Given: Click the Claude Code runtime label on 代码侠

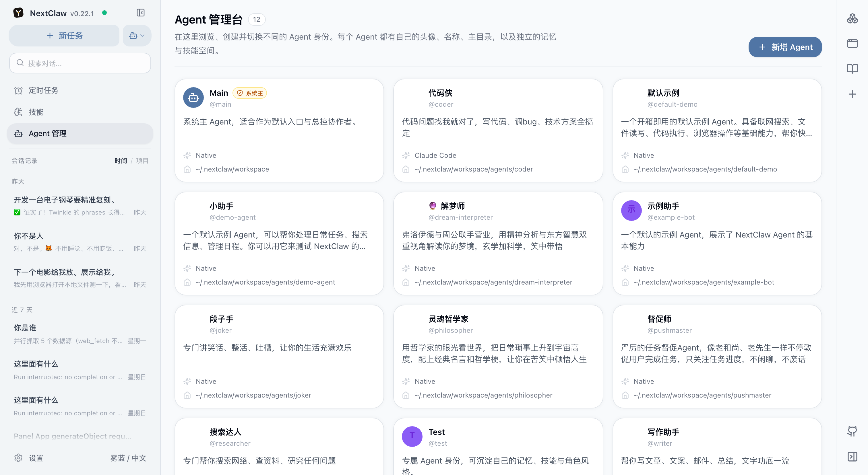Looking at the screenshot, I should pos(435,155).
